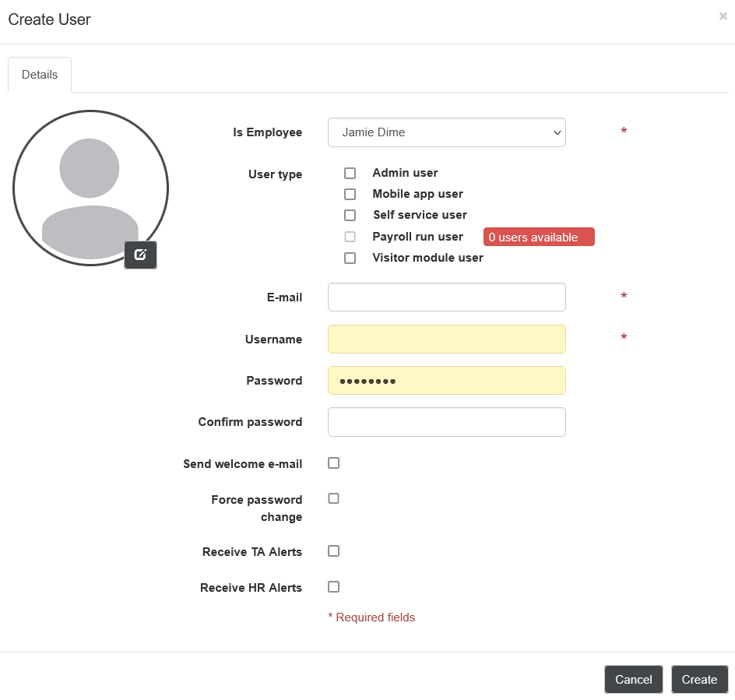Switch to the Details tab
The image size is (735, 700).
coord(39,74)
